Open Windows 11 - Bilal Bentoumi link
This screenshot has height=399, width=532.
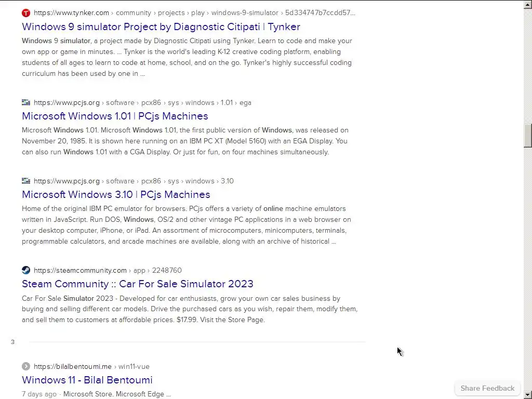[x=87, y=380]
